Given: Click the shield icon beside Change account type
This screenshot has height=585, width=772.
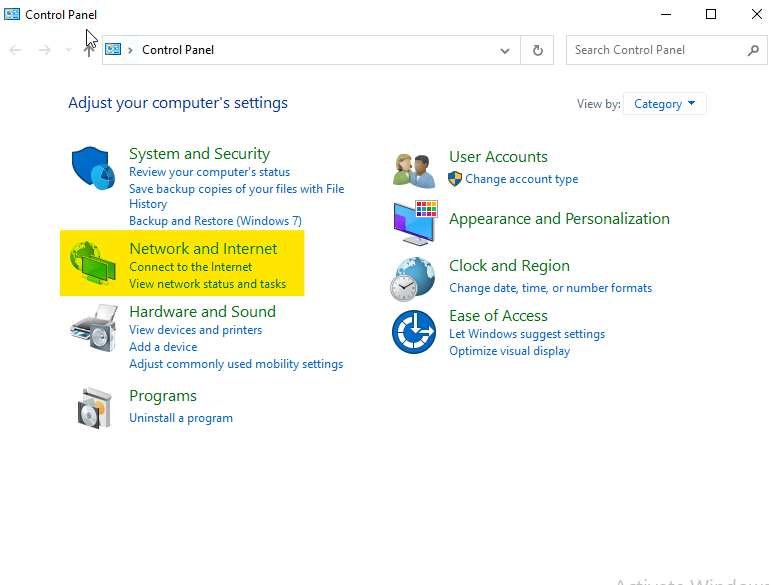Looking at the screenshot, I should [455, 179].
